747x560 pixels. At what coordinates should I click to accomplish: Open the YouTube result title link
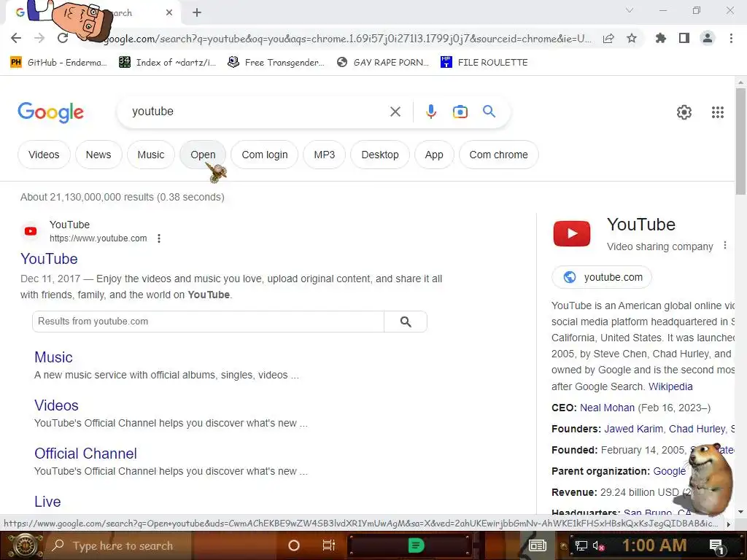(x=49, y=259)
